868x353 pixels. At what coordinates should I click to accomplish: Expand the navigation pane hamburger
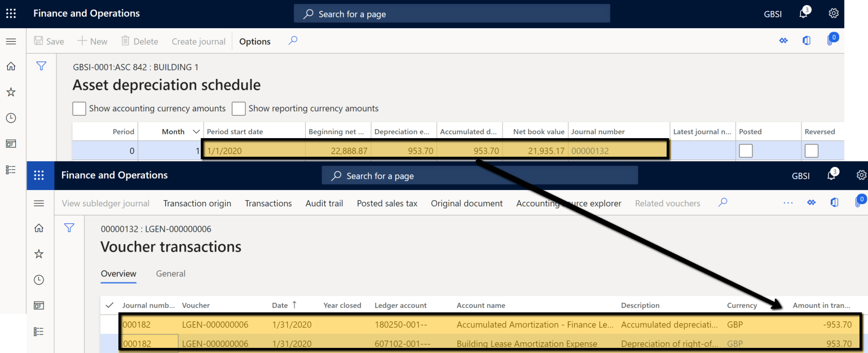(11, 41)
